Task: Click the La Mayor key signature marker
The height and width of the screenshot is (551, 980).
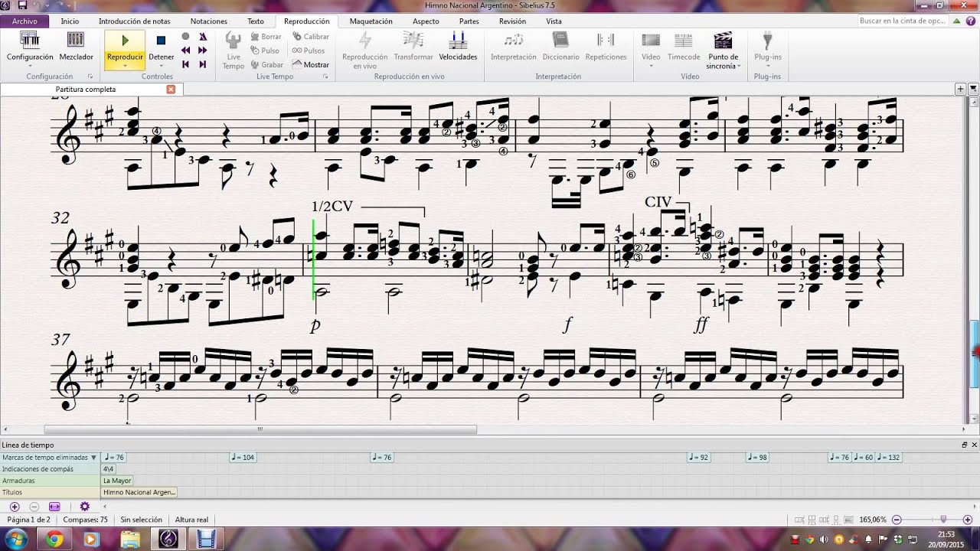Action: point(118,481)
